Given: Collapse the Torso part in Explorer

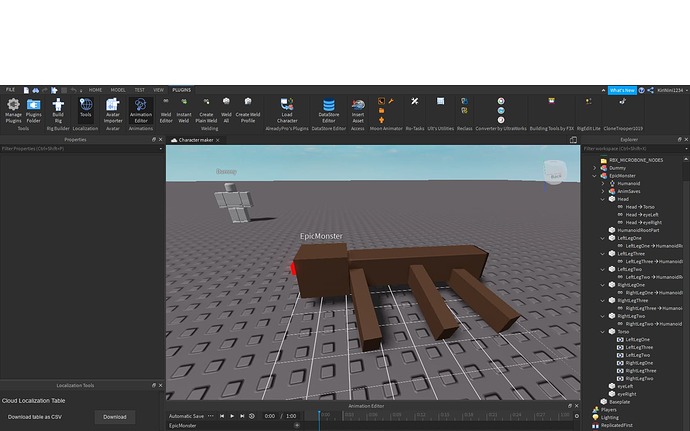Looking at the screenshot, I should click(603, 332).
